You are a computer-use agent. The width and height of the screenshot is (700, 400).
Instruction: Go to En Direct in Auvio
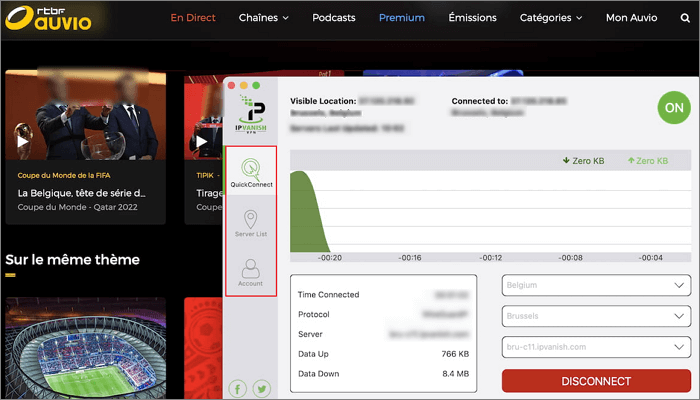193,18
